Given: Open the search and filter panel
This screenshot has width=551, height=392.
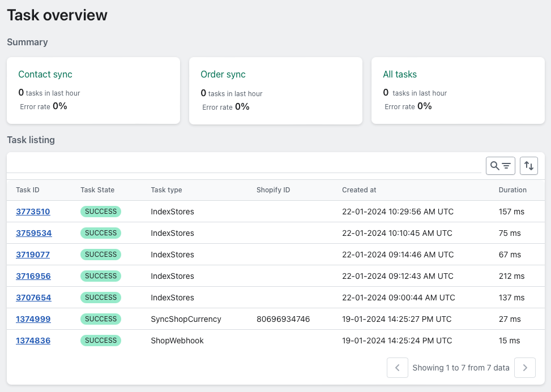Looking at the screenshot, I should pyautogui.click(x=500, y=165).
